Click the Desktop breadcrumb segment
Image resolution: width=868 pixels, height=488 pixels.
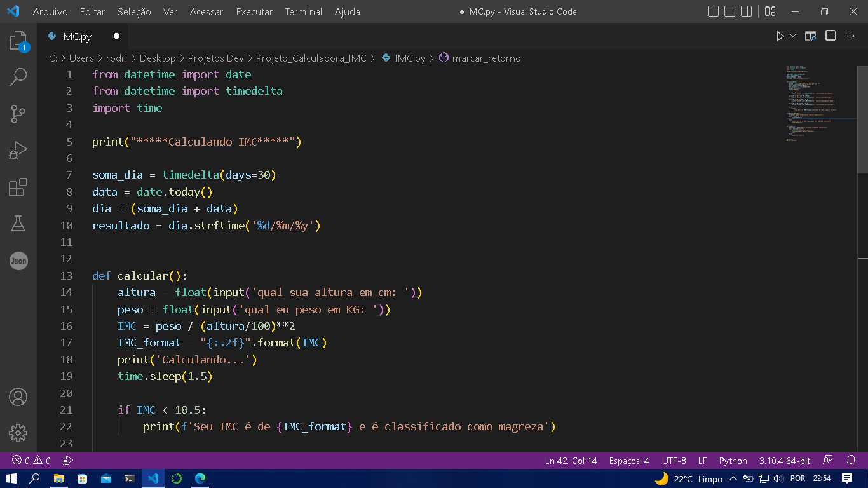point(158,58)
